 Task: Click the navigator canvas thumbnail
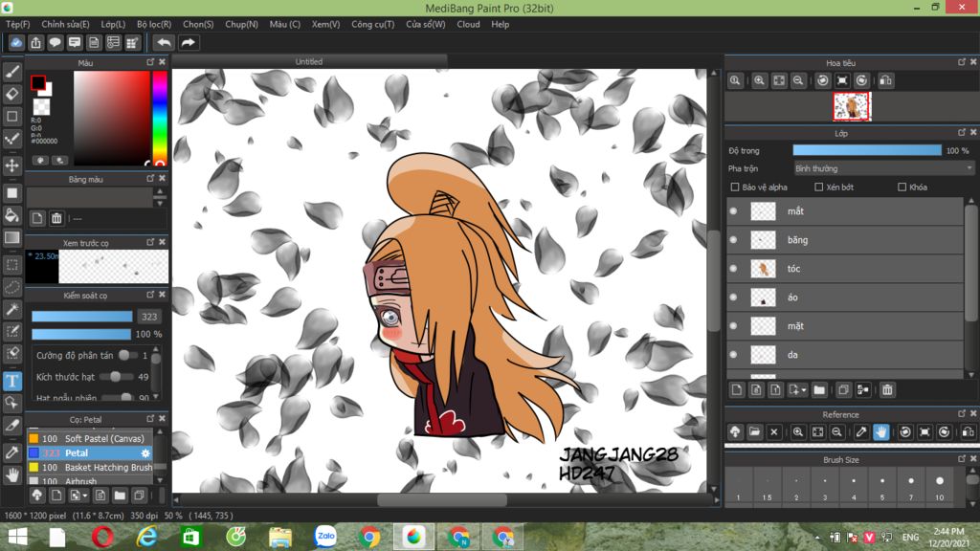click(852, 107)
